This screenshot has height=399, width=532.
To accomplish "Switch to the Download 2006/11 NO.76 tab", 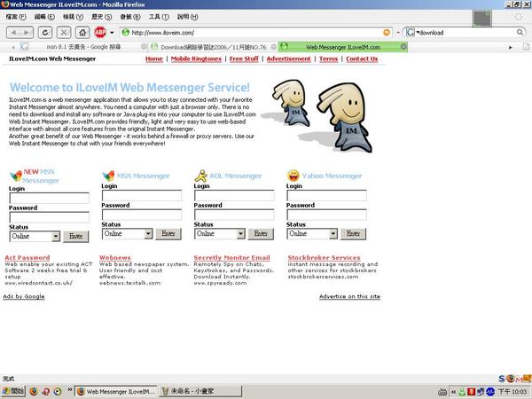I will pos(213,47).
